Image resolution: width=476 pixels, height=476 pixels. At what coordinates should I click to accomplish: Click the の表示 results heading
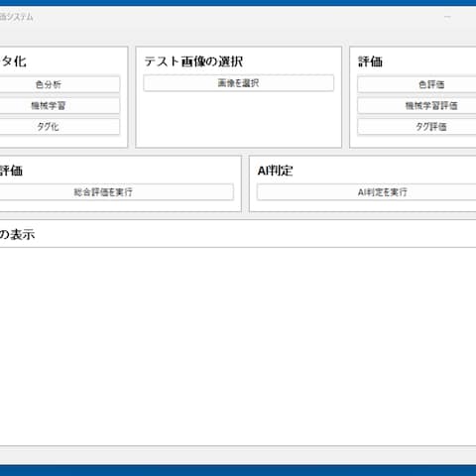click(x=17, y=235)
